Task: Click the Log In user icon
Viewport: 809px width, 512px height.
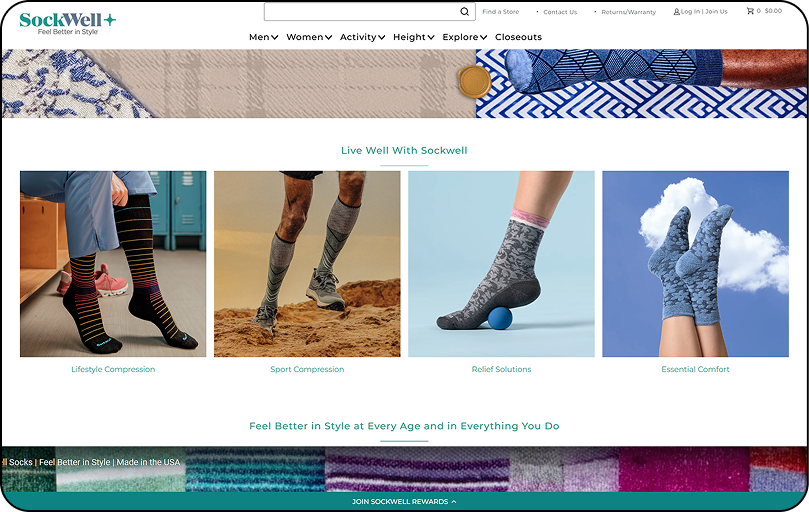Action: 677,12
